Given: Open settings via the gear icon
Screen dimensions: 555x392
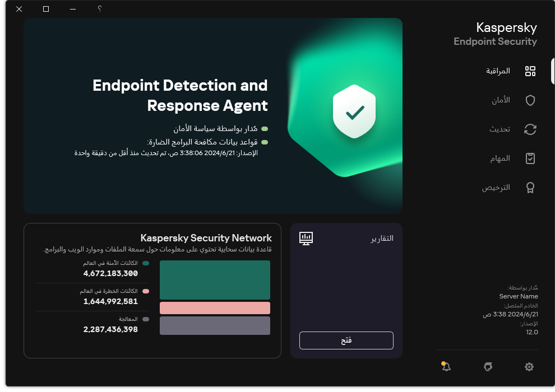Looking at the screenshot, I should (x=529, y=367).
